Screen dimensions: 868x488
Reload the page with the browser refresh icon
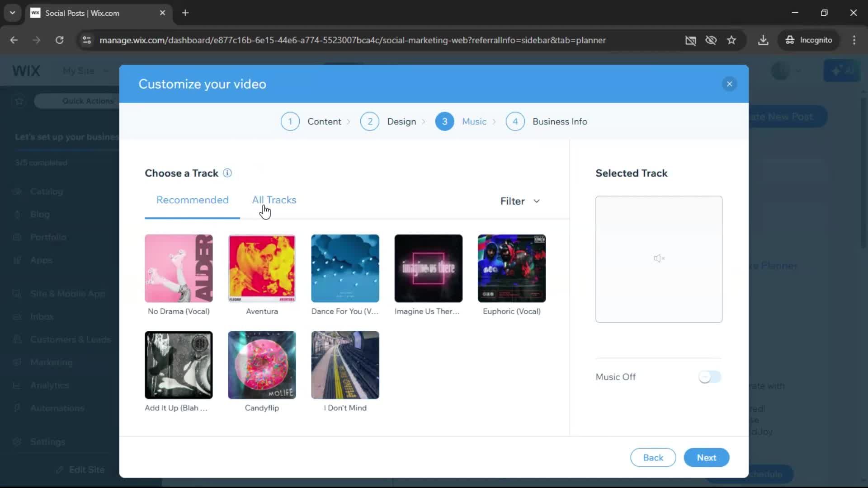pos(59,40)
